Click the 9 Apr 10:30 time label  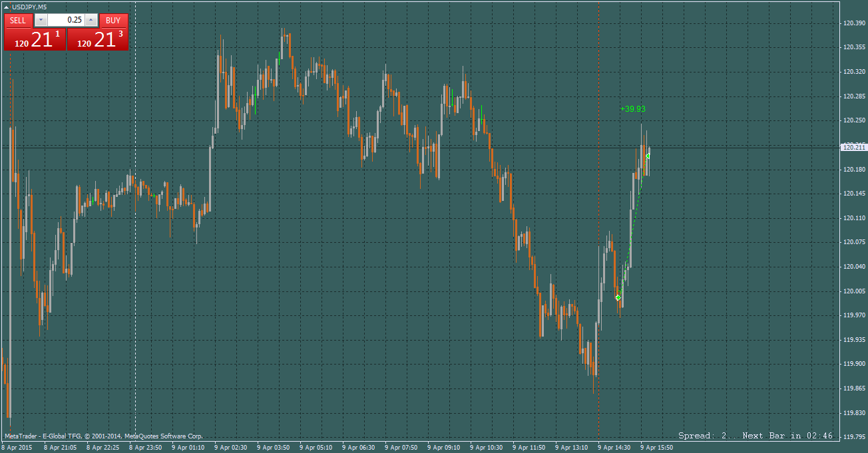[x=486, y=448]
